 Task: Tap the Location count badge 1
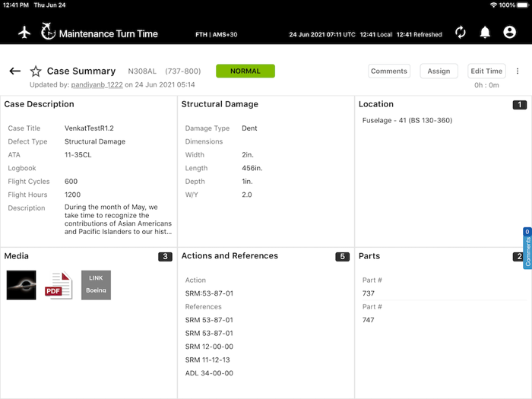pyautogui.click(x=519, y=105)
